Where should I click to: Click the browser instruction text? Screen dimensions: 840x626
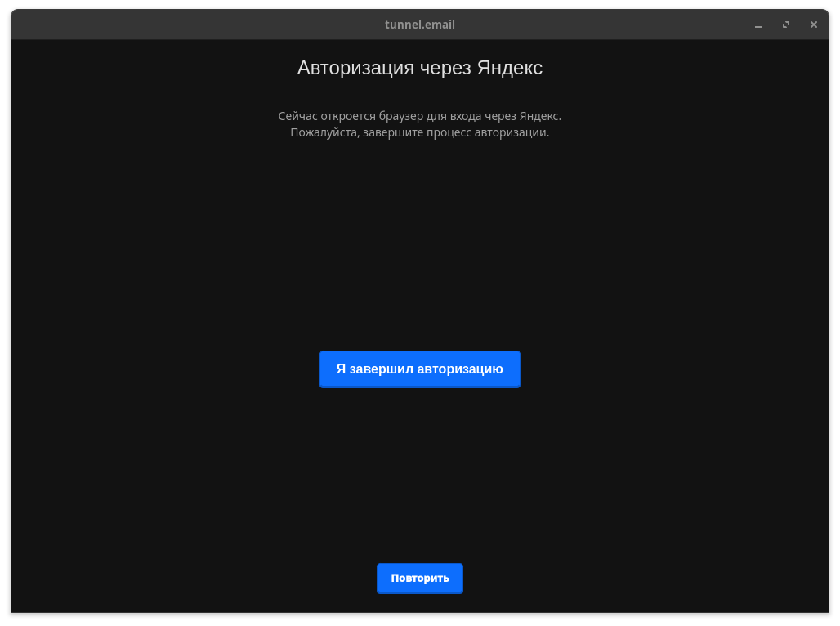point(420,116)
